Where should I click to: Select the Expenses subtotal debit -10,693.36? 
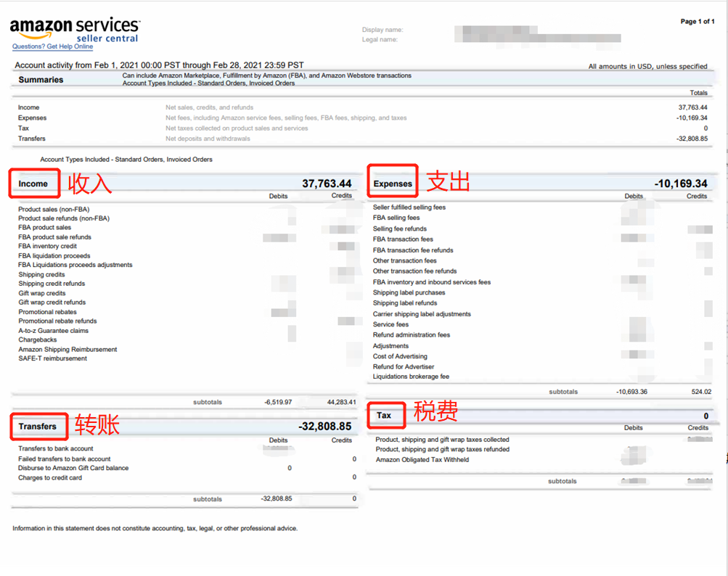pos(631,392)
